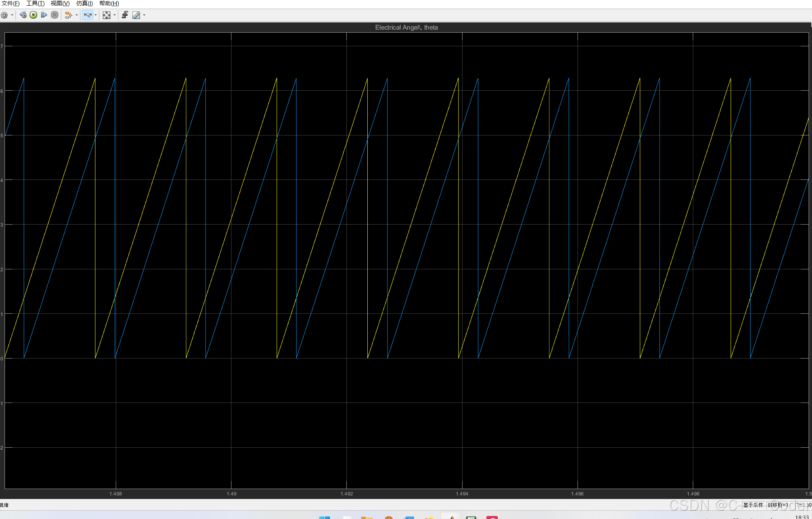Expand the scale axes dropdown arrow
Viewport: 812px width, 519px height.
pyautogui.click(x=115, y=15)
